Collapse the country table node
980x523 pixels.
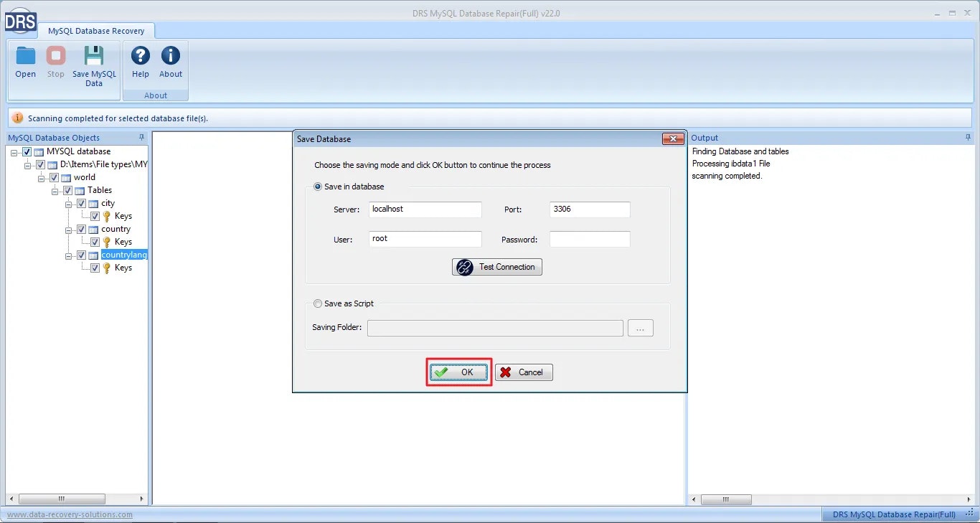69,230
